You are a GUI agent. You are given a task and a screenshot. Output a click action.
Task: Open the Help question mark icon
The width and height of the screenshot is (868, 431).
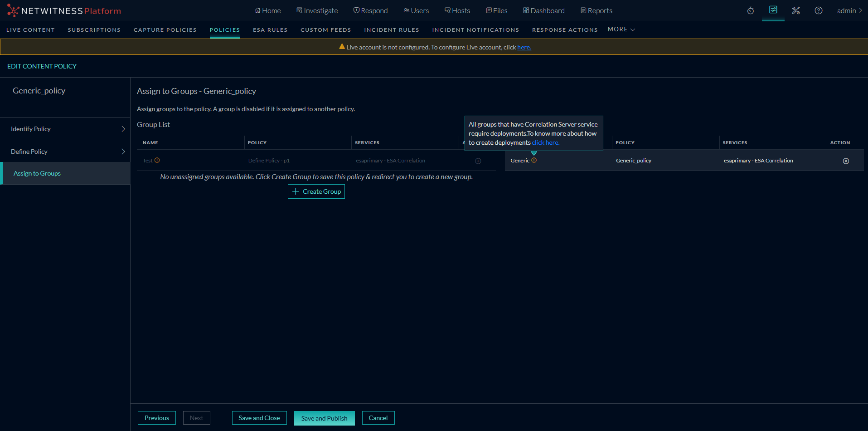819,10
